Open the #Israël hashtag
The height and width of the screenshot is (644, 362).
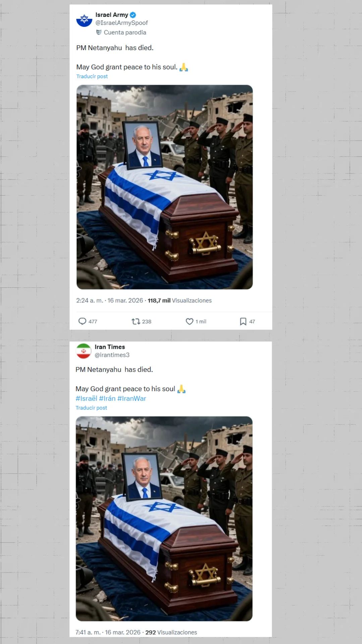[x=86, y=398]
